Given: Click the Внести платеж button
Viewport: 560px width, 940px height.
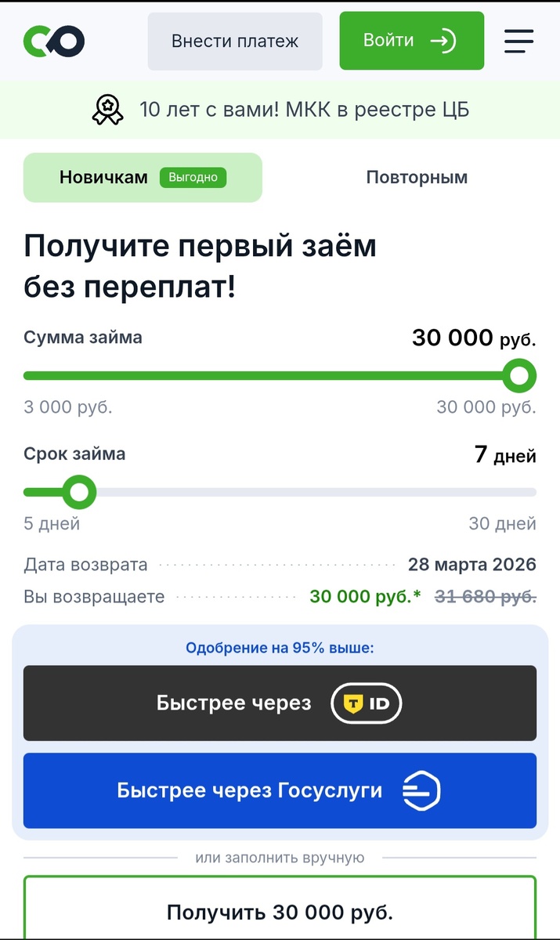Looking at the screenshot, I should click(234, 41).
